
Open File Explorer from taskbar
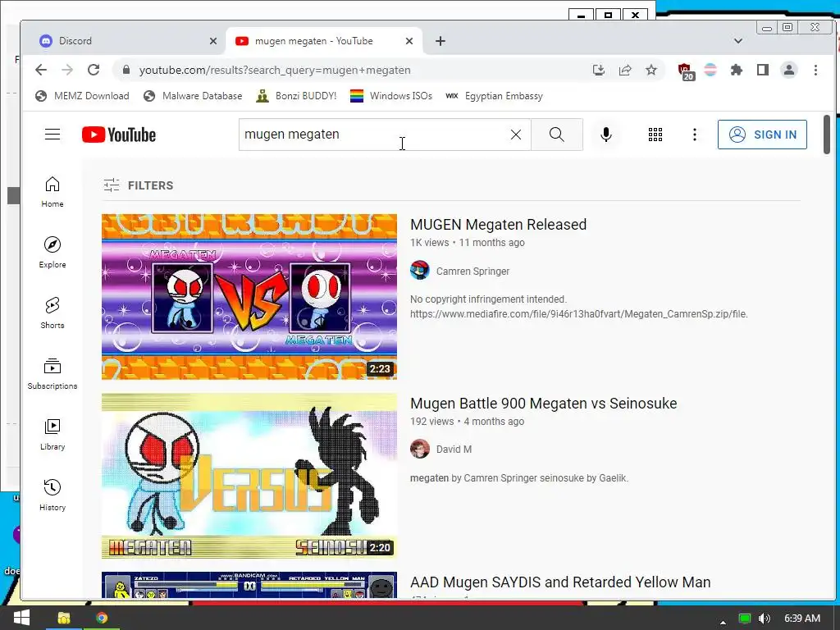64,618
